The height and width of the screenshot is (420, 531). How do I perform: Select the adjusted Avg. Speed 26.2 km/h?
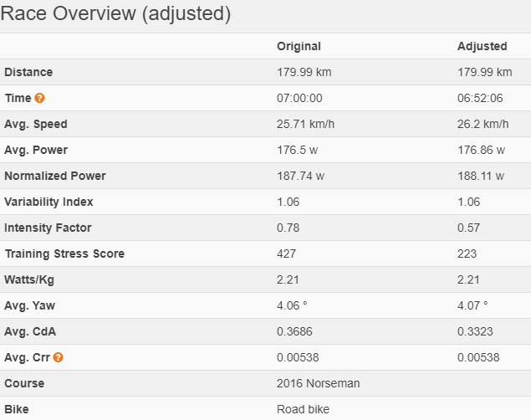click(483, 124)
